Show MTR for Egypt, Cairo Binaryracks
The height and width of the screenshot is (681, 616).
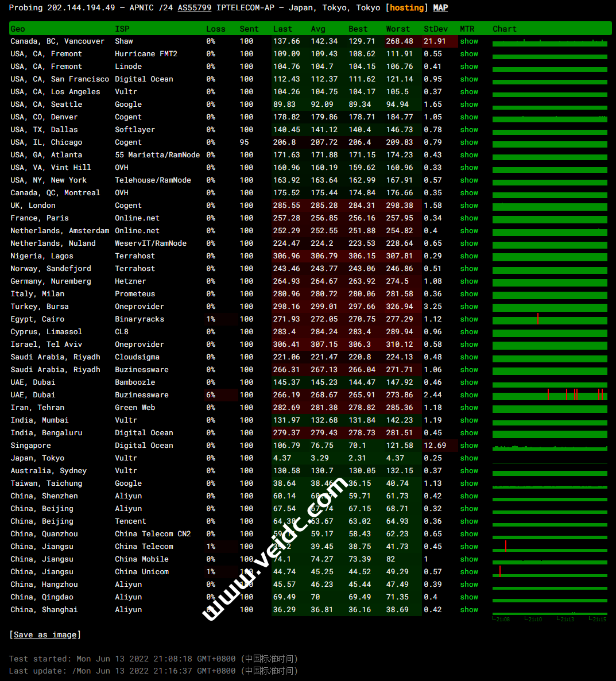pyautogui.click(x=469, y=319)
